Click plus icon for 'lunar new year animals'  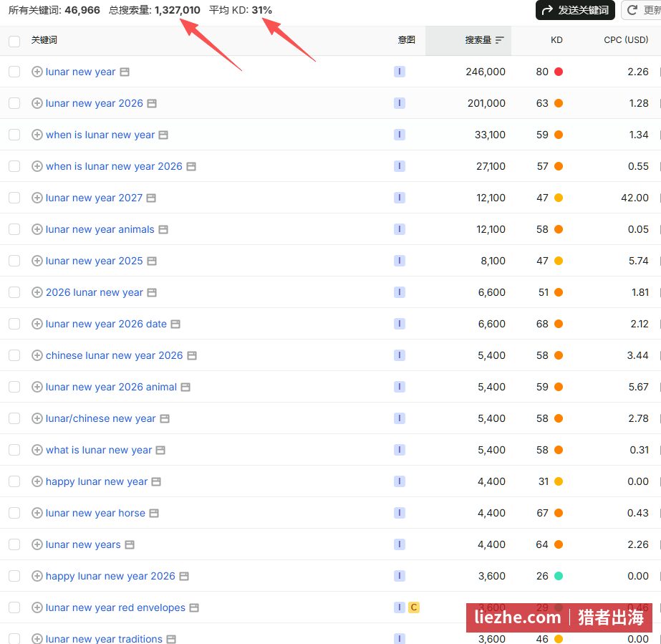coord(37,229)
